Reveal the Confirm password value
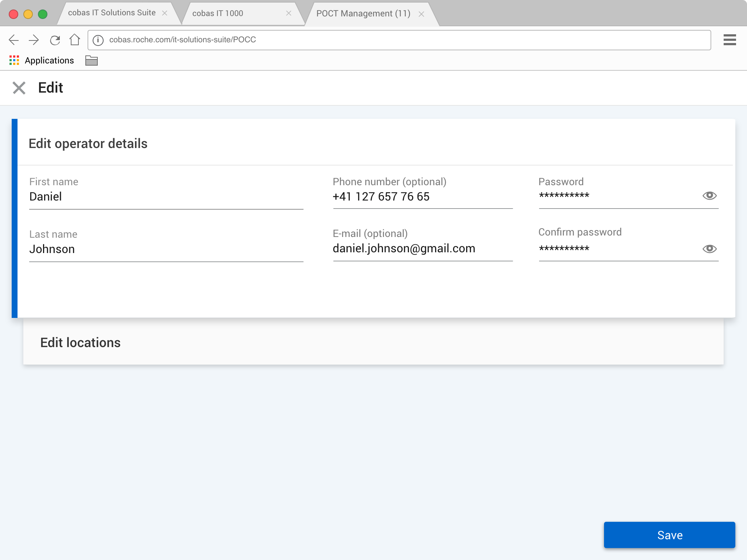 tap(709, 249)
